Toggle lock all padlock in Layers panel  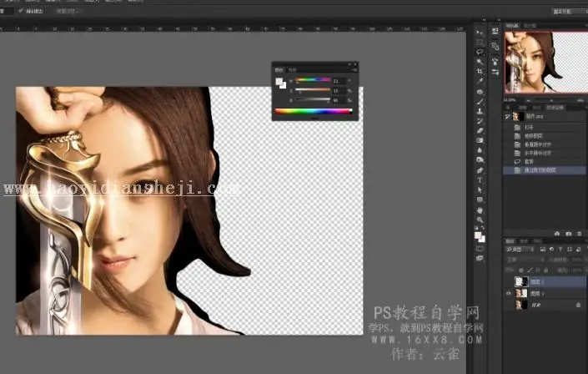coord(546,270)
